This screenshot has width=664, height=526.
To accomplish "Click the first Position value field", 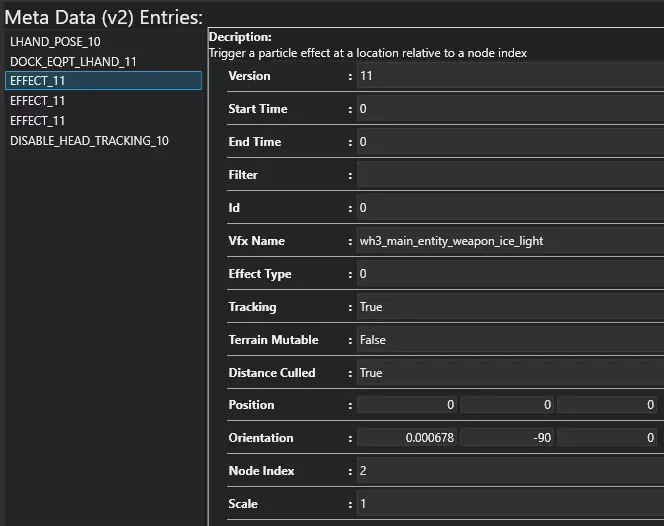I will [x=408, y=405].
